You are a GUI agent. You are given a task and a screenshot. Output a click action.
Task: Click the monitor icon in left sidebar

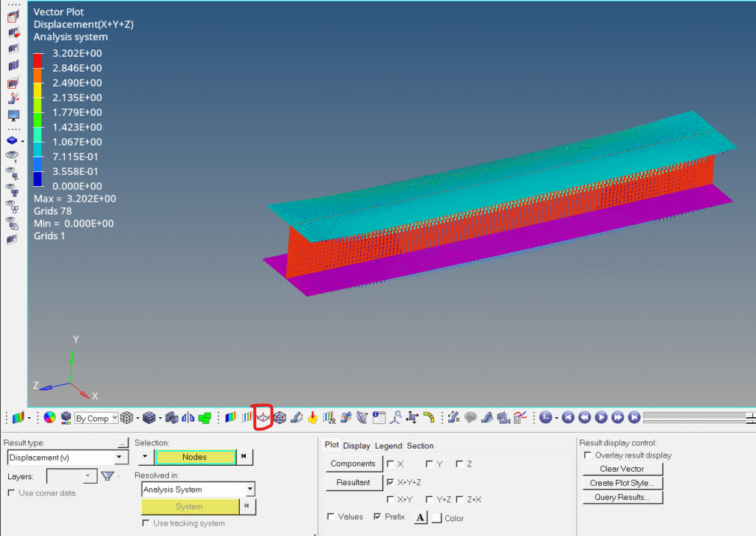point(13,115)
